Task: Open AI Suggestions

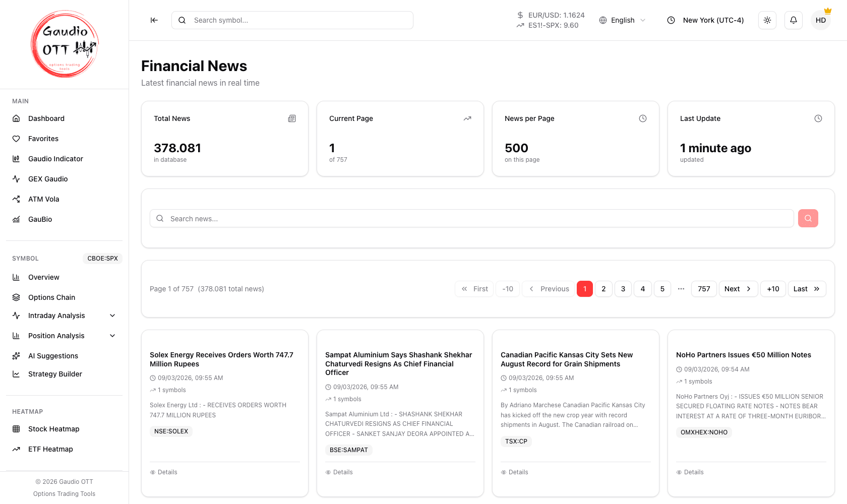Action: (65, 356)
